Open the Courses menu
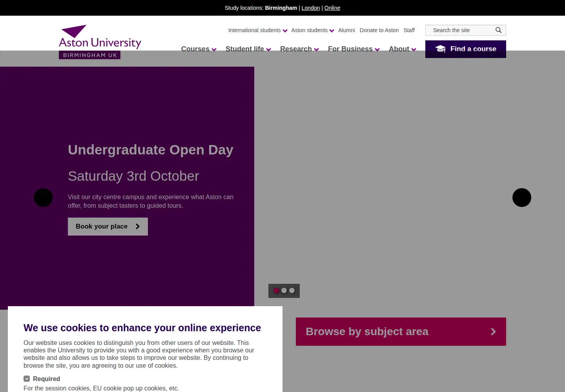The width and height of the screenshot is (565, 392). click(x=199, y=49)
